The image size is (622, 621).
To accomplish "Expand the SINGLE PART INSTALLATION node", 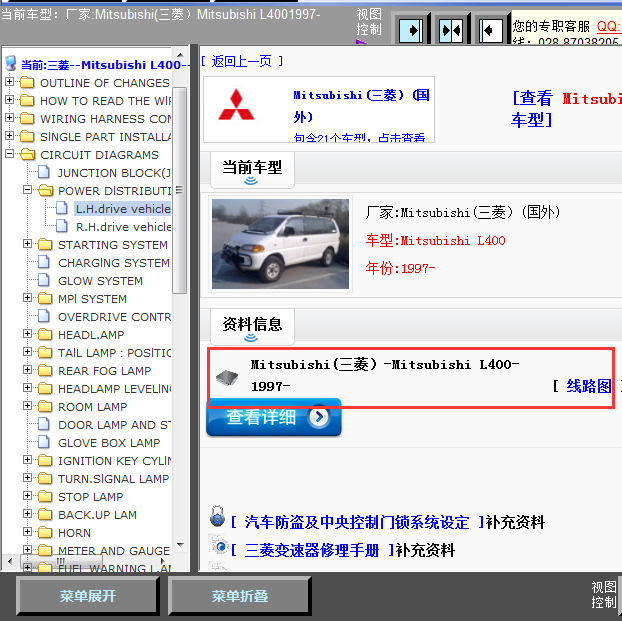I will pyautogui.click(x=10, y=135).
